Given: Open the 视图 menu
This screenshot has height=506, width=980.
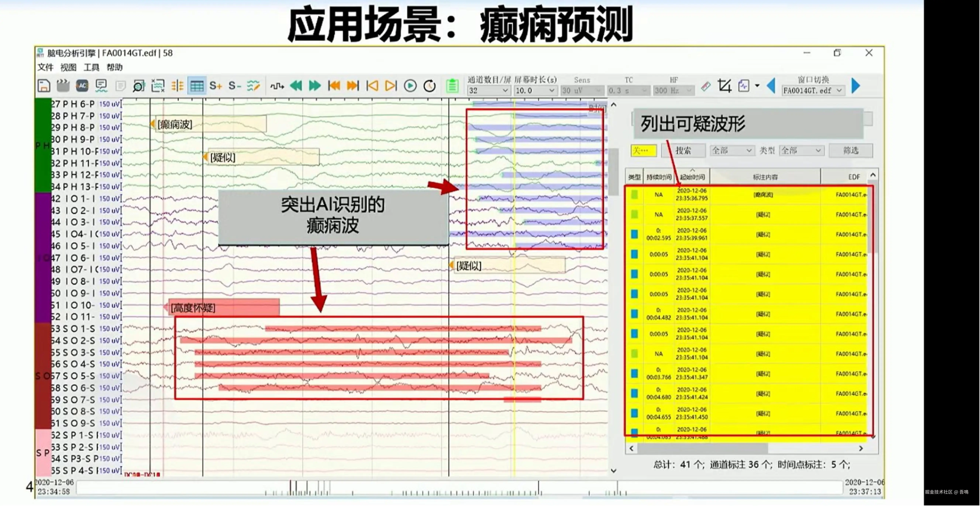Looking at the screenshot, I should coord(68,67).
